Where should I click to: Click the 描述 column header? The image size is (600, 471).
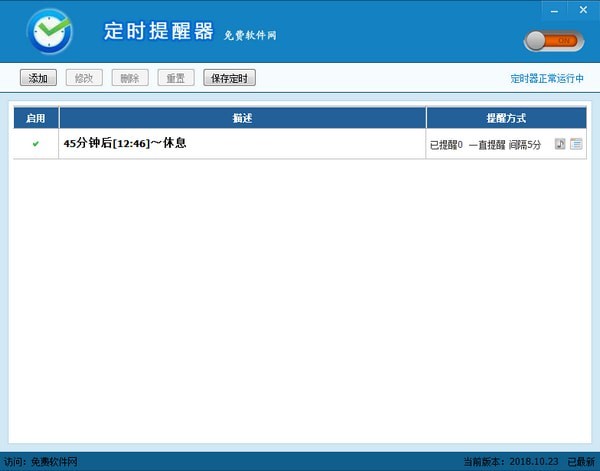(242, 118)
